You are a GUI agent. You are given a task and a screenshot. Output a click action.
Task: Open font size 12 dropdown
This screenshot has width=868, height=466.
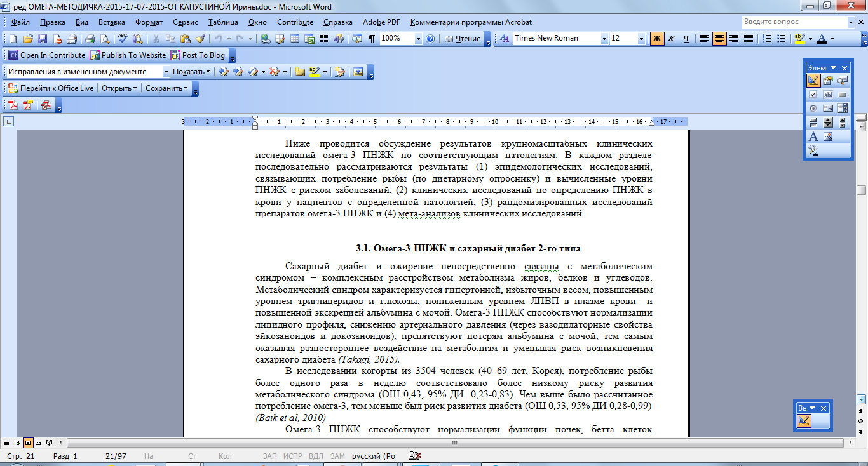point(641,39)
